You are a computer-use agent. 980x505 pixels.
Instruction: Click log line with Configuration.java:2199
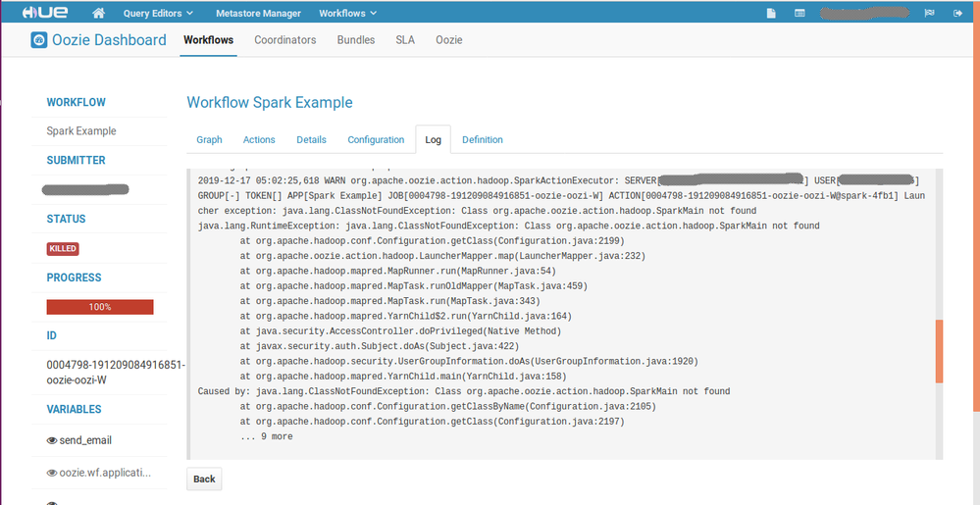tap(432, 240)
